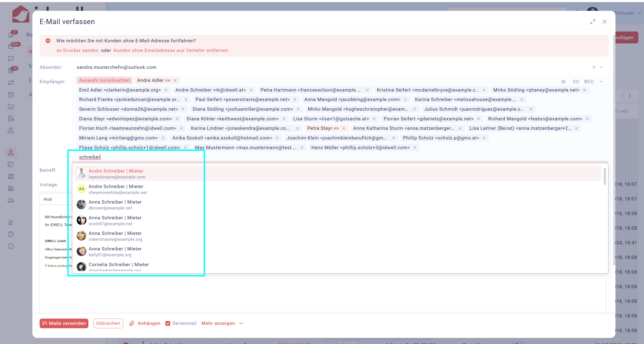This screenshot has height=344, width=644.
Task: Open the tasks sidebar icon with 78 badge
Action: coord(11,70)
